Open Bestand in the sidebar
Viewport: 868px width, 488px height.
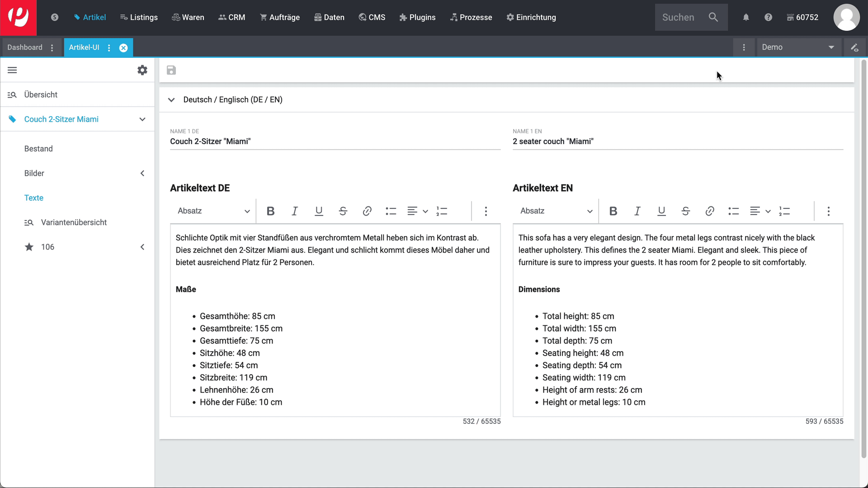(38, 149)
